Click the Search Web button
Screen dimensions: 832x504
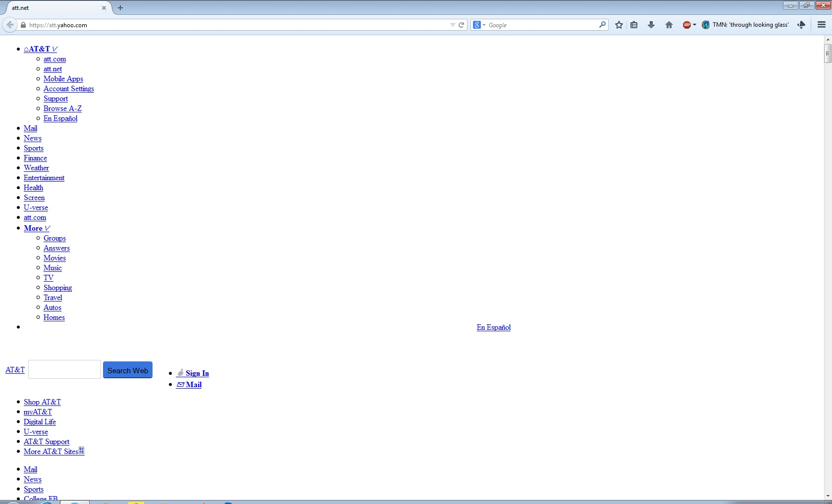point(128,370)
